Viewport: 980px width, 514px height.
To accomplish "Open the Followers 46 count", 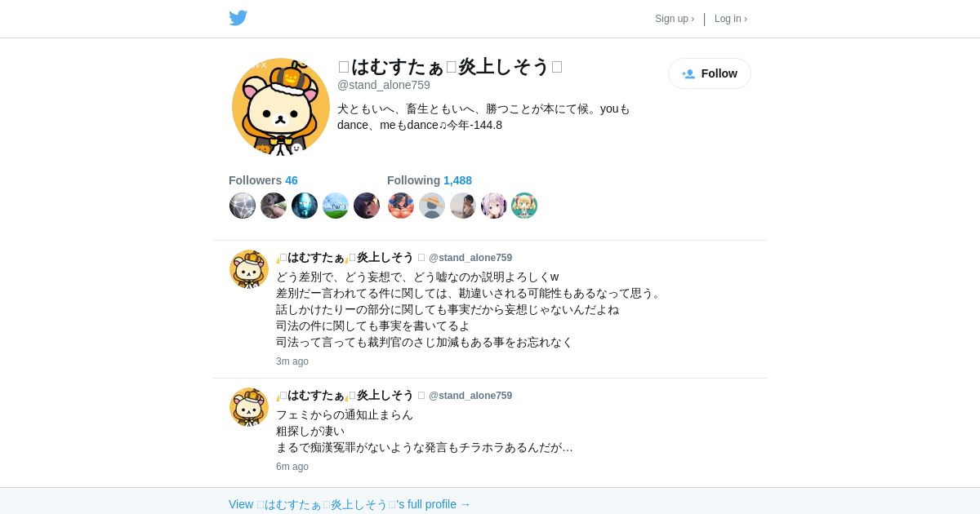I will (263, 180).
